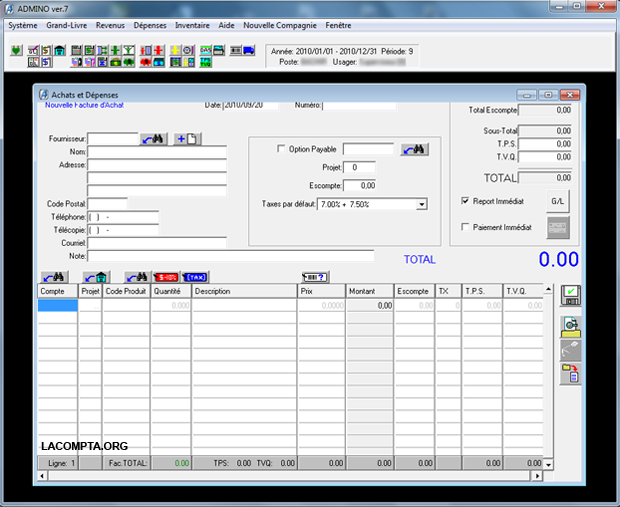The image size is (620, 507).
Task: Click the Nom input field
Action: pos(157,152)
